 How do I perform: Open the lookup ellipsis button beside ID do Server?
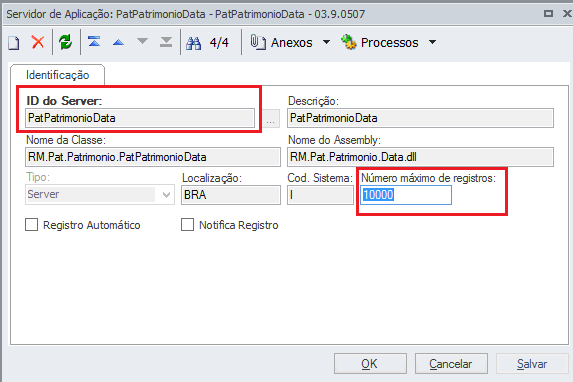[x=270, y=119]
